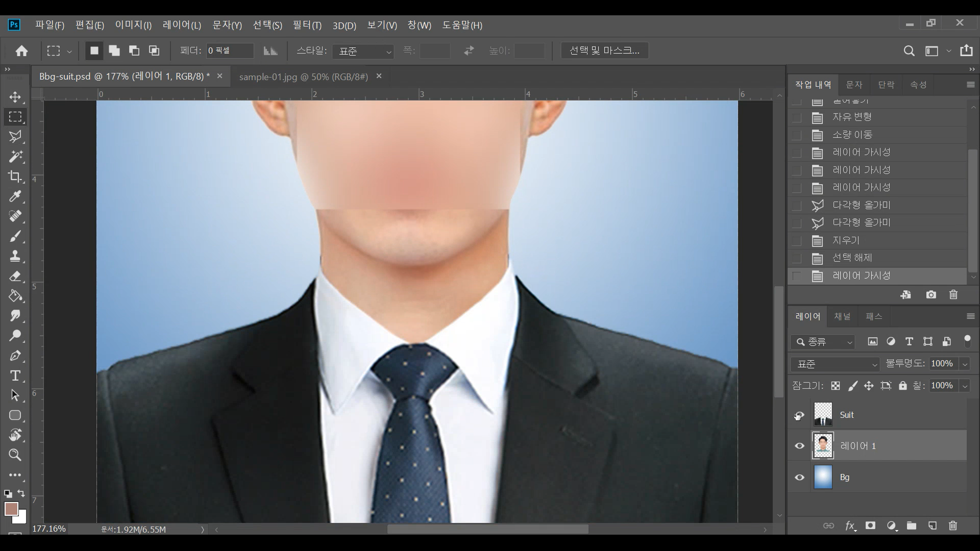Create a new layer icon
The image size is (980, 551).
[x=933, y=525]
